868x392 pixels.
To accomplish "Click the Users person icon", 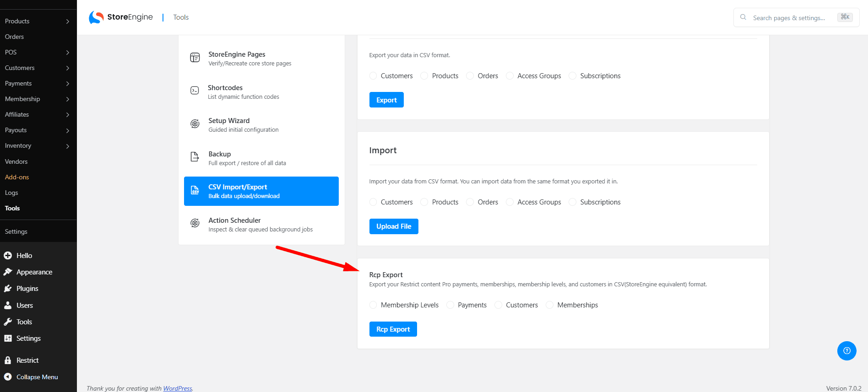I will pos(8,306).
